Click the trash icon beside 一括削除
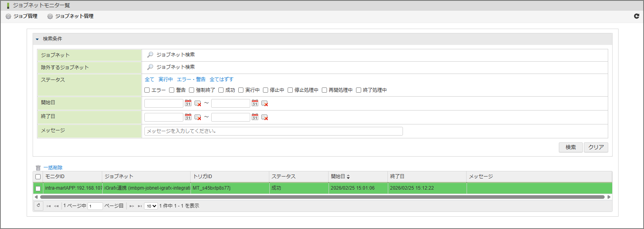This screenshot has height=229, width=644. pos(38,168)
